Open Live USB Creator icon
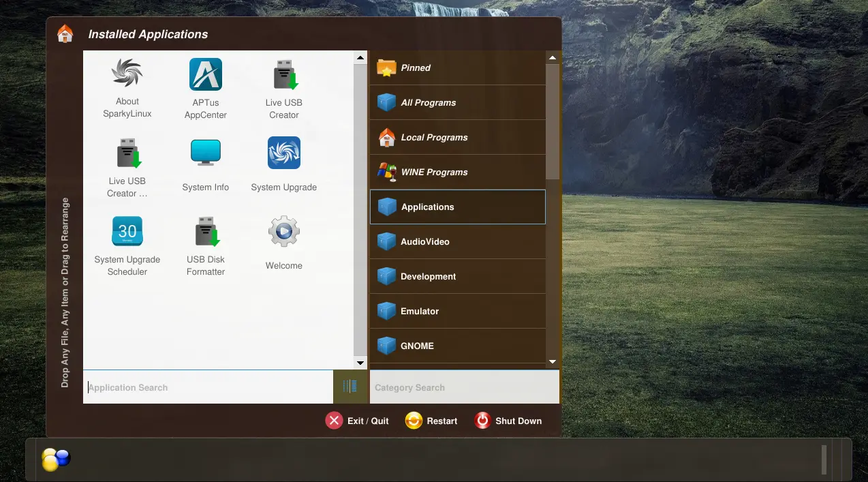The image size is (868, 482). pyautogui.click(x=283, y=88)
